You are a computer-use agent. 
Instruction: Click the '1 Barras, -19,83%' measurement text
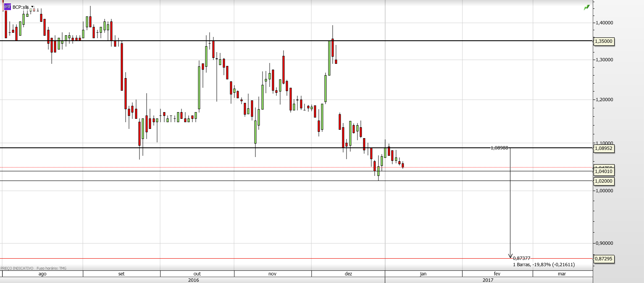tap(544, 265)
